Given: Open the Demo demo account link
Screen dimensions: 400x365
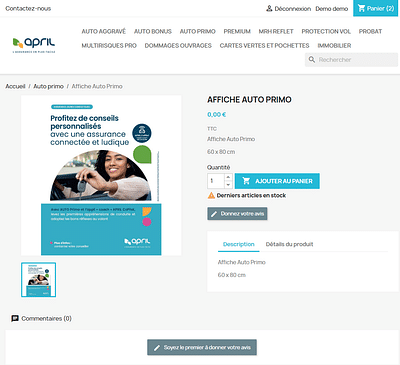Looking at the screenshot, I should click(332, 9).
